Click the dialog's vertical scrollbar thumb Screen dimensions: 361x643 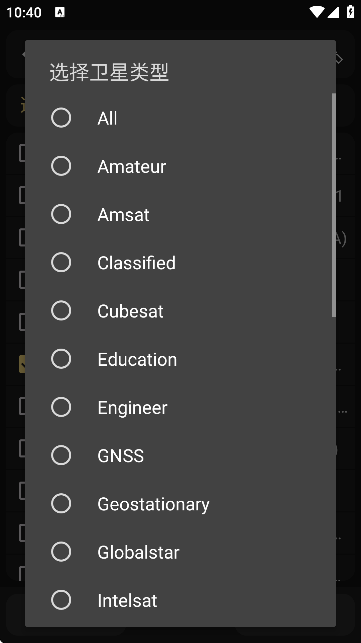point(334,205)
